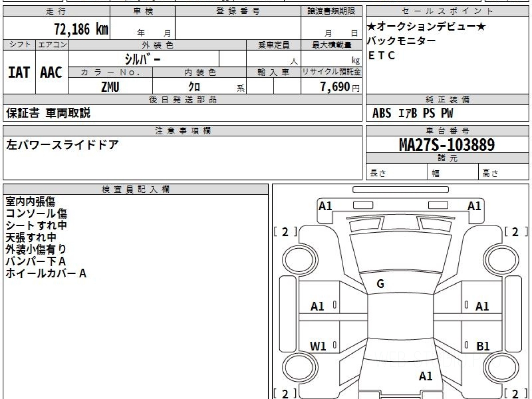Select the 外装小傷有り inspector note
This screenshot has height=399, width=532.
(x=36, y=250)
